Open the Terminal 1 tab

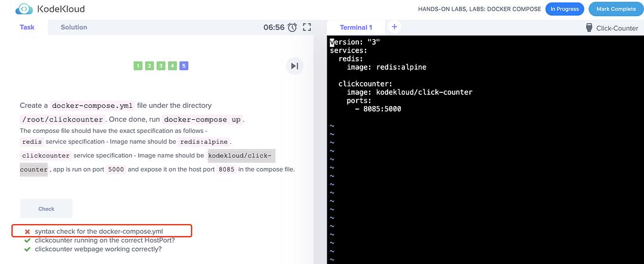coord(356,27)
